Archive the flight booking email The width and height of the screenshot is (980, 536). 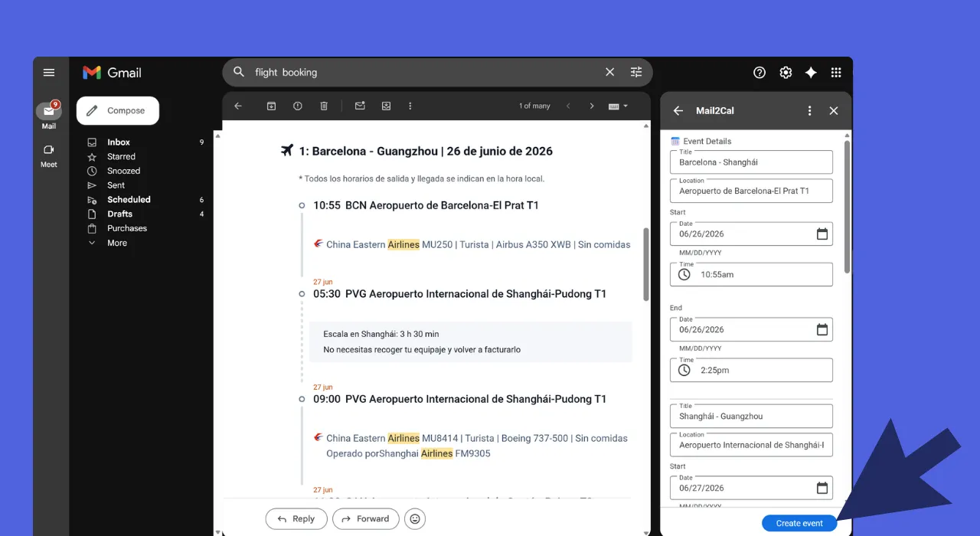click(x=271, y=106)
